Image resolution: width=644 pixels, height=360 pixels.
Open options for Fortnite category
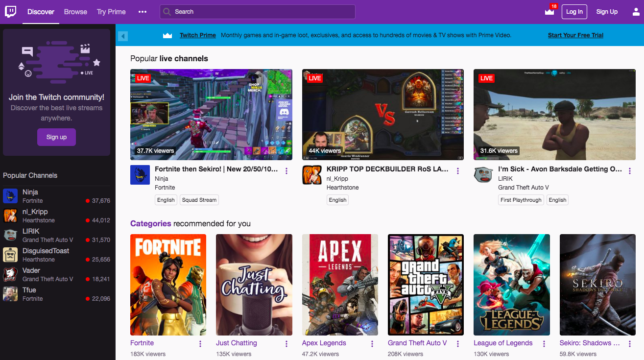pyautogui.click(x=200, y=344)
